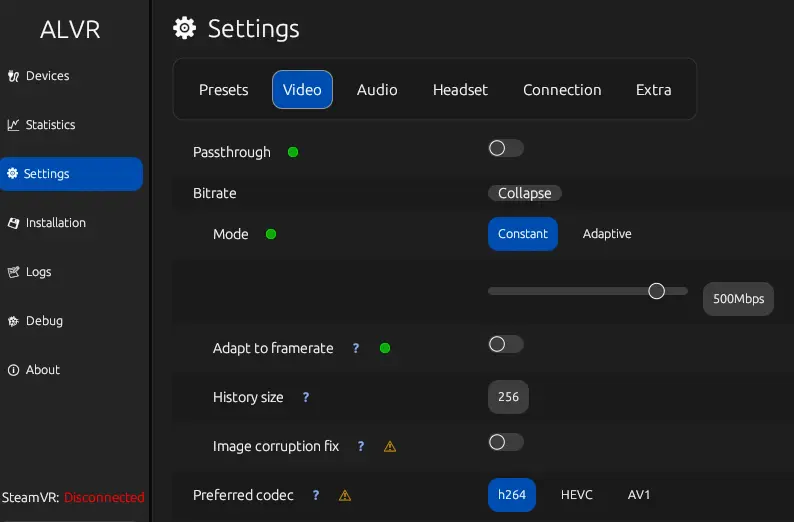Viewport: 794px width, 522px height.
Task: Switch to the Audio tab
Action: coord(377,90)
